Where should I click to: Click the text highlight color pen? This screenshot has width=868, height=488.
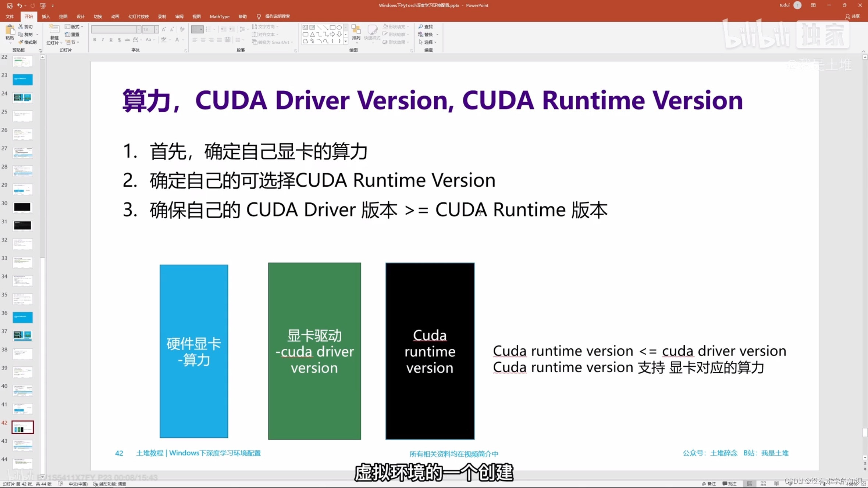pyautogui.click(x=164, y=40)
